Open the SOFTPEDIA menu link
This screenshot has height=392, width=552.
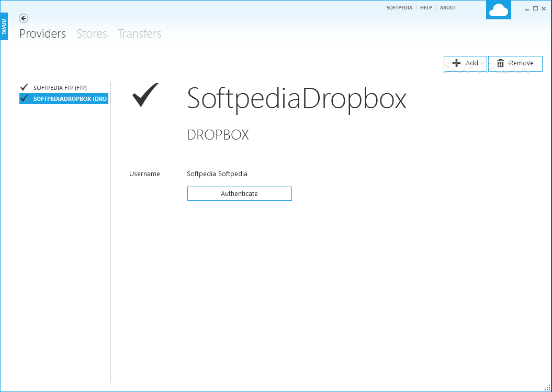[399, 8]
